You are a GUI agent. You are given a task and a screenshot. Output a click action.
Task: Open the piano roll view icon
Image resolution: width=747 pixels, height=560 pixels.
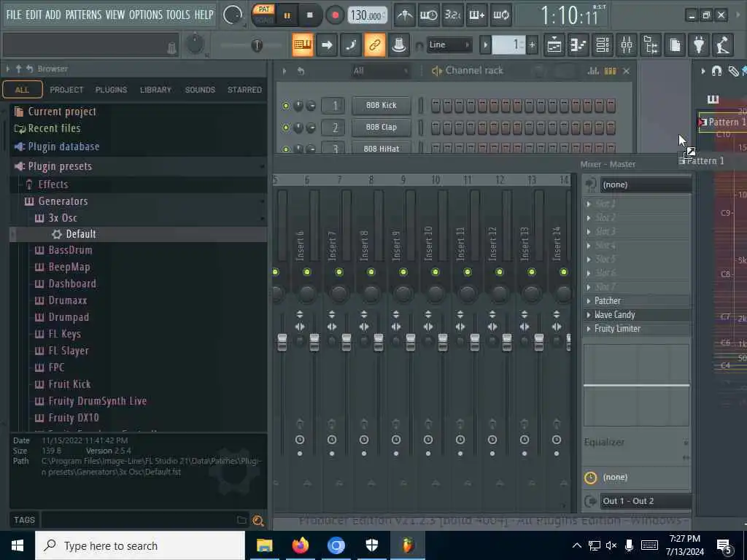pos(578,45)
